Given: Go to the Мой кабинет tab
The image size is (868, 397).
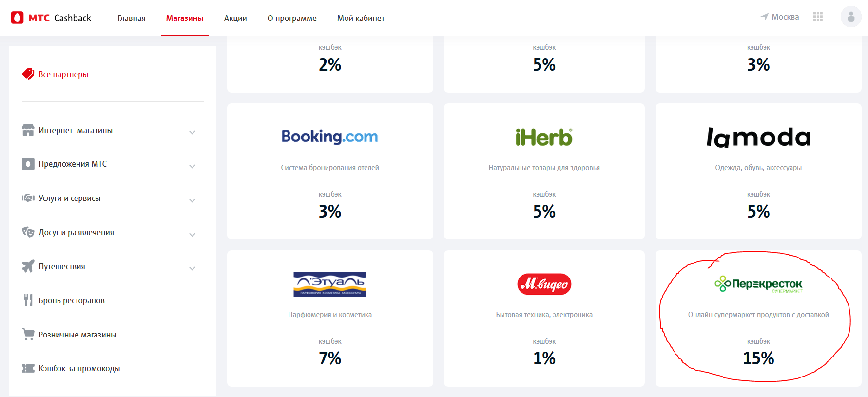Looking at the screenshot, I should tap(361, 18).
